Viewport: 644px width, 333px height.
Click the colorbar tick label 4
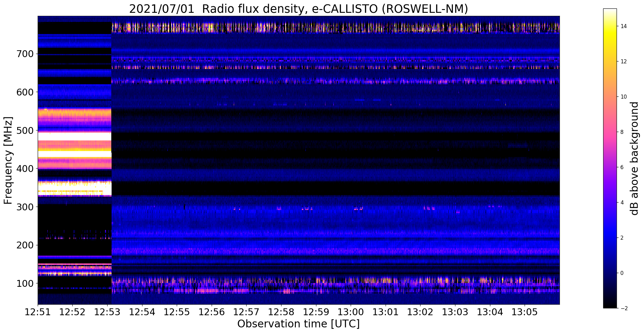[x=622, y=203]
